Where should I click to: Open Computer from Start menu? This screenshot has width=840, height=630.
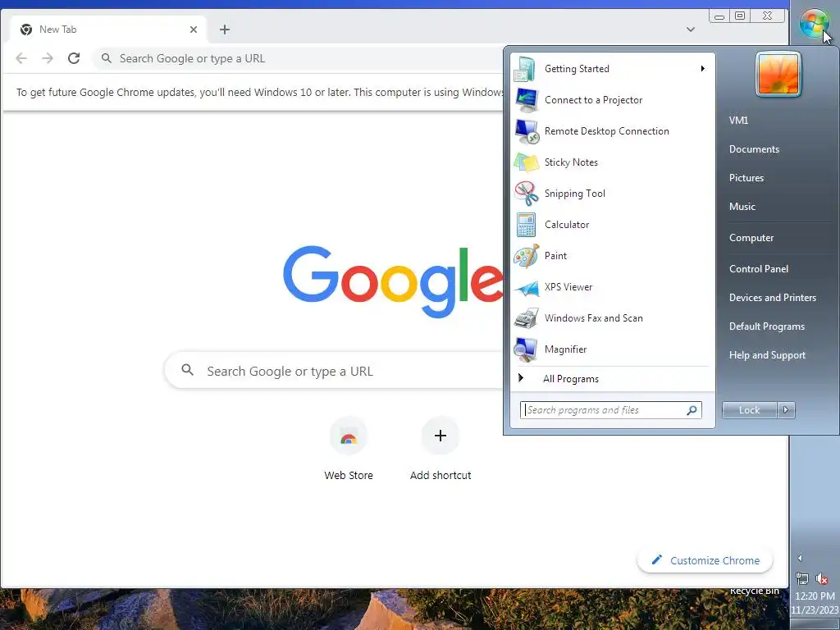[751, 238]
